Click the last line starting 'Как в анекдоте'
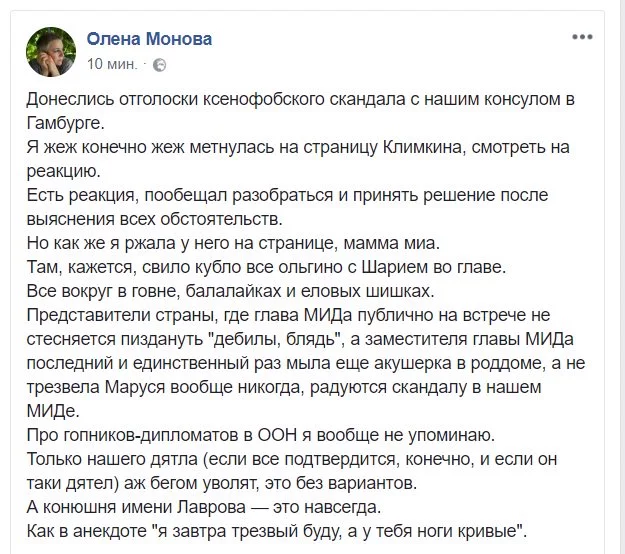The height and width of the screenshot is (554, 625). 277,531
